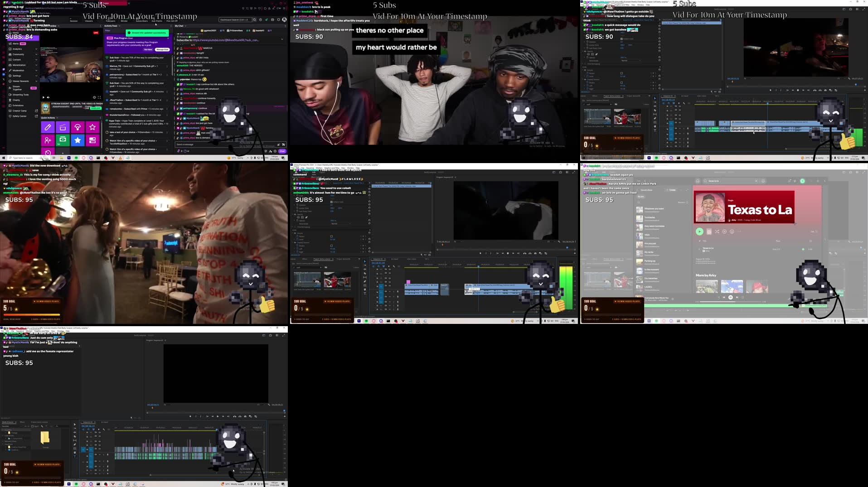The image size is (868, 487).
Task: Select the Razor tool in Premiere's toolbar
Action: pos(364,273)
